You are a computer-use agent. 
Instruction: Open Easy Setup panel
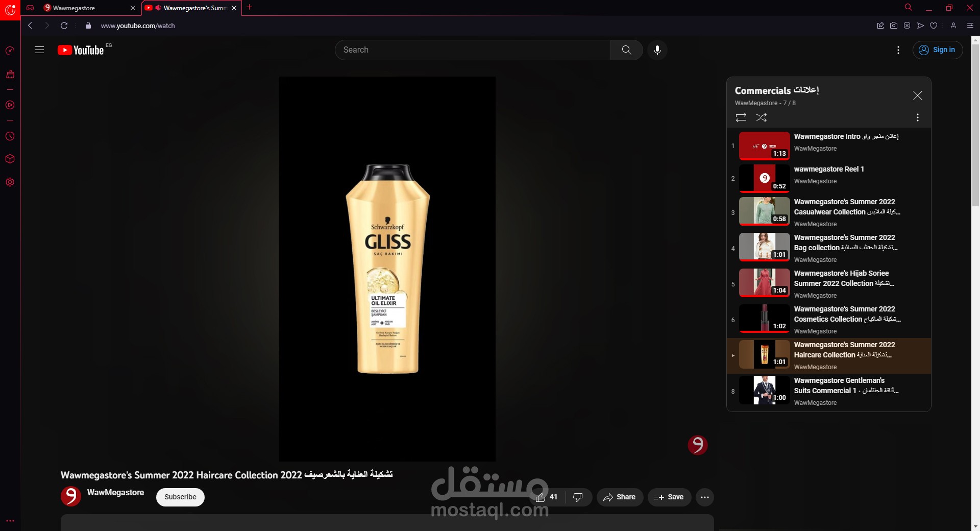[x=970, y=26]
